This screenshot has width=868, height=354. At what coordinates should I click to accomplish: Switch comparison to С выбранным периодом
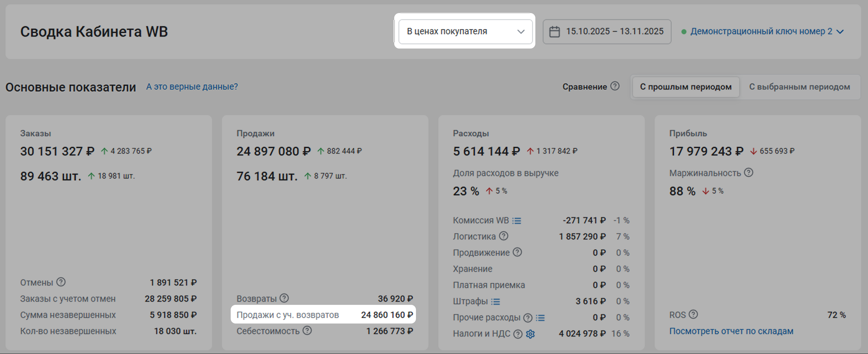pyautogui.click(x=799, y=87)
